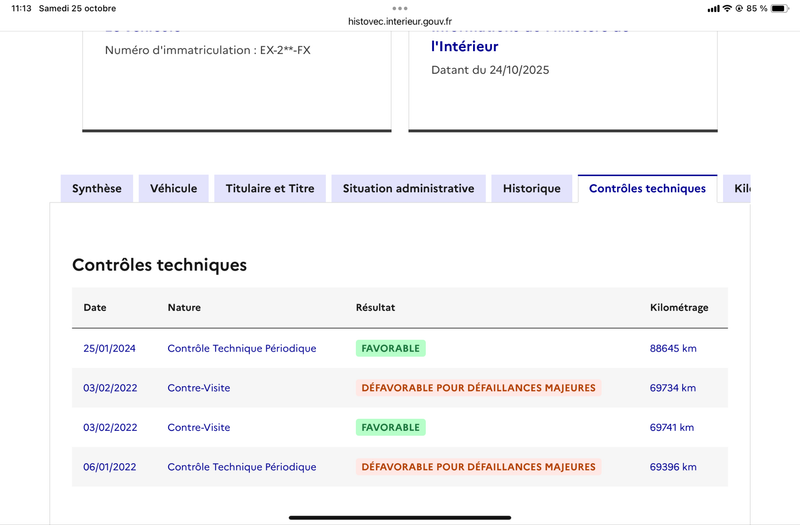
Task: Tap the 11:13 clock in status bar
Action: [x=21, y=8]
